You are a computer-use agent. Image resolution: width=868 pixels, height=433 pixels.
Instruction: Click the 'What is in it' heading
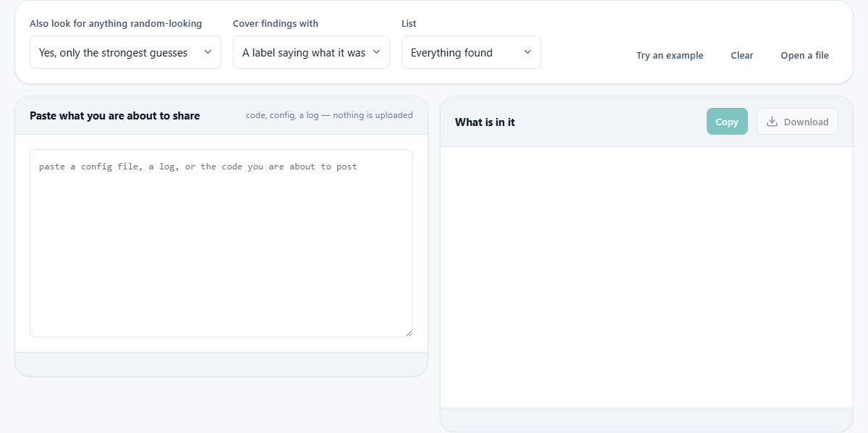click(485, 122)
